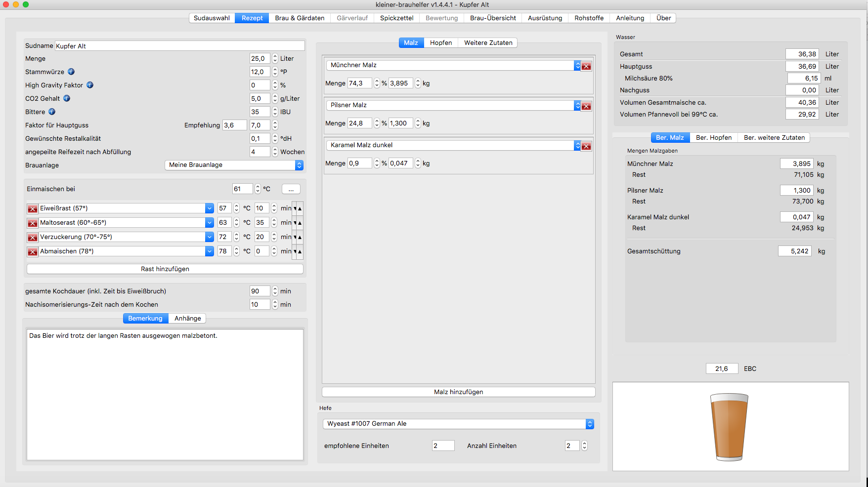Viewport: 868px width, 487px height.
Task: Click info icon beside High Gravity Faktor
Action: pyautogui.click(x=90, y=85)
